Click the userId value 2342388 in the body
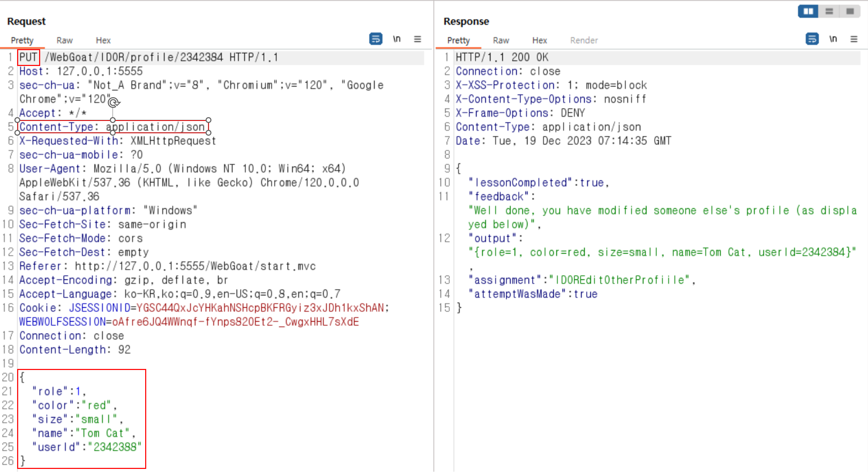This screenshot has height=472, width=868. pos(115,447)
